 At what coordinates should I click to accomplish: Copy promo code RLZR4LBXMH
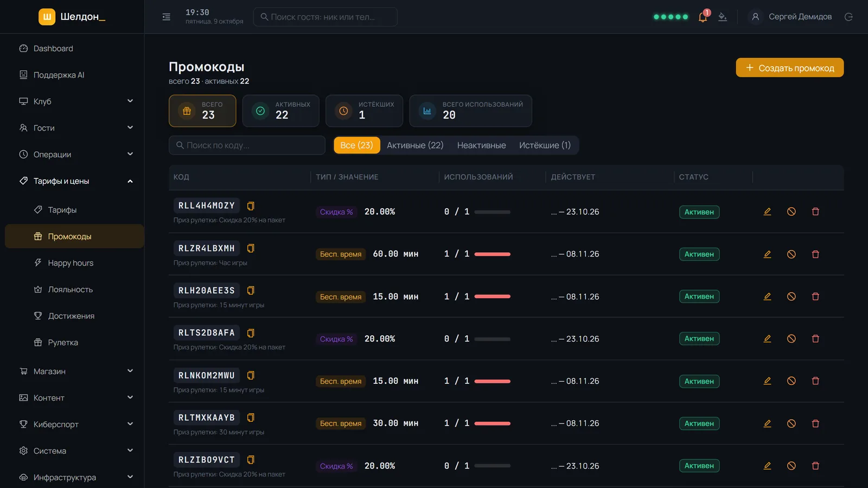click(x=251, y=248)
